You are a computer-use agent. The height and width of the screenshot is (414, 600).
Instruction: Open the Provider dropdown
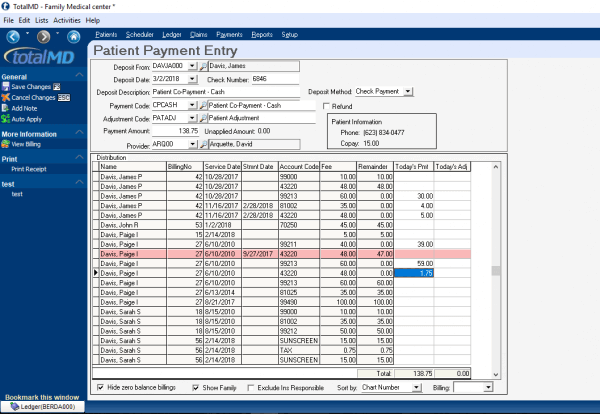click(x=192, y=144)
